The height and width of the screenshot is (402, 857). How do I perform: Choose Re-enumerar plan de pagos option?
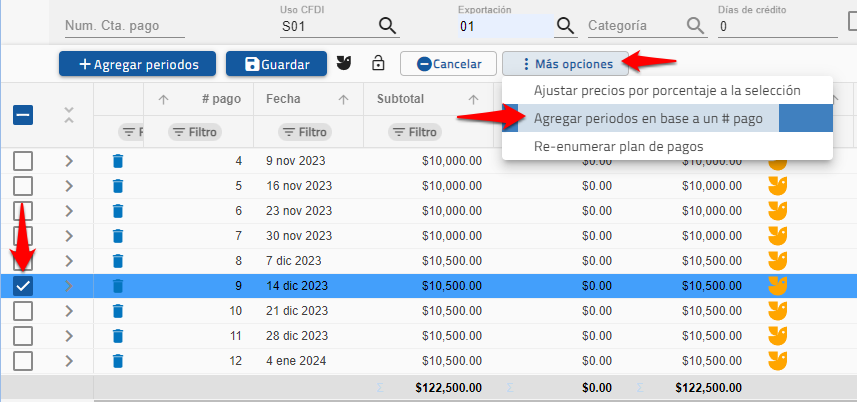pos(618,146)
